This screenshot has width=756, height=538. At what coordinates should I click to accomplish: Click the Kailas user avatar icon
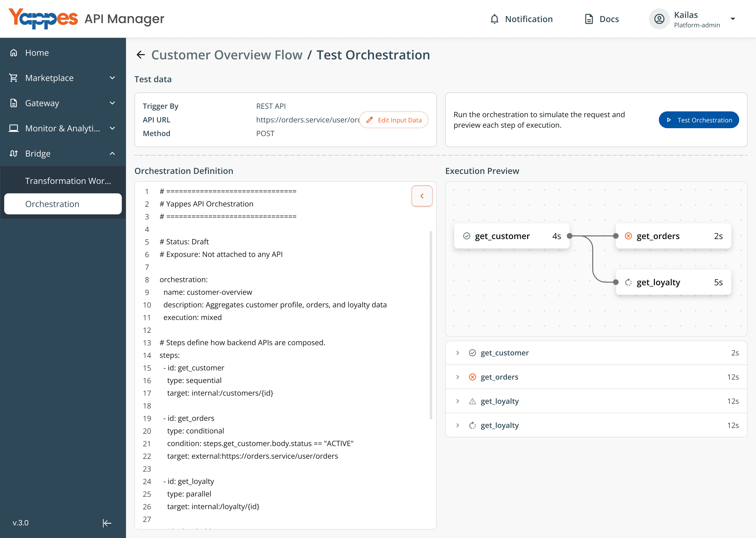click(x=659, y=19)
